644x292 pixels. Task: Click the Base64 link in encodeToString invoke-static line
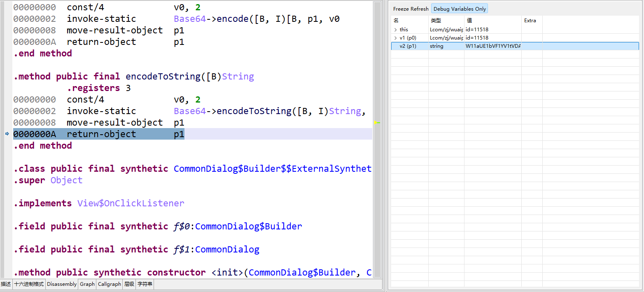(x=189, y=111)
